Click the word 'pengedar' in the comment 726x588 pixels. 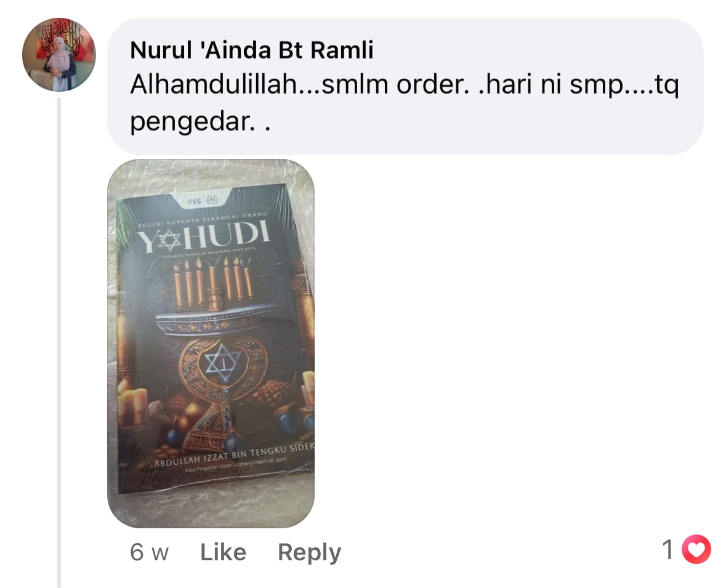point(191,123)
